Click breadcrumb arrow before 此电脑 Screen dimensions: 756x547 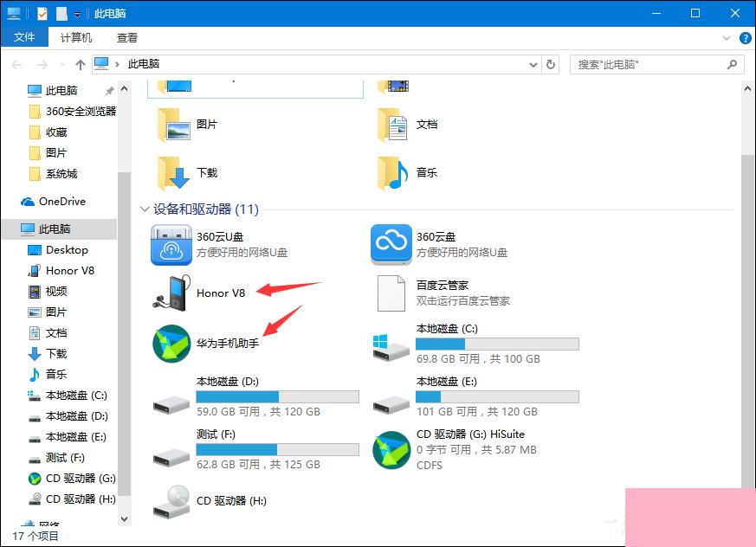(117, 64)
